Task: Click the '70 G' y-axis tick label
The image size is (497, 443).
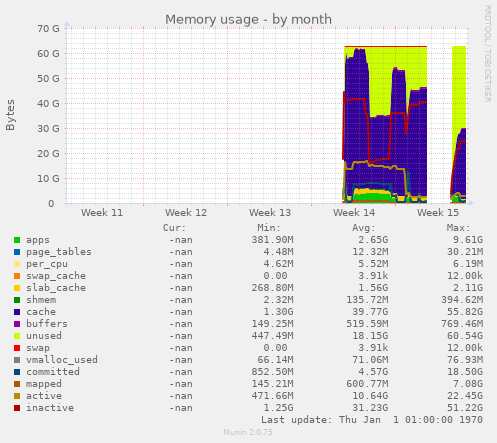Action: click(48, 29)
